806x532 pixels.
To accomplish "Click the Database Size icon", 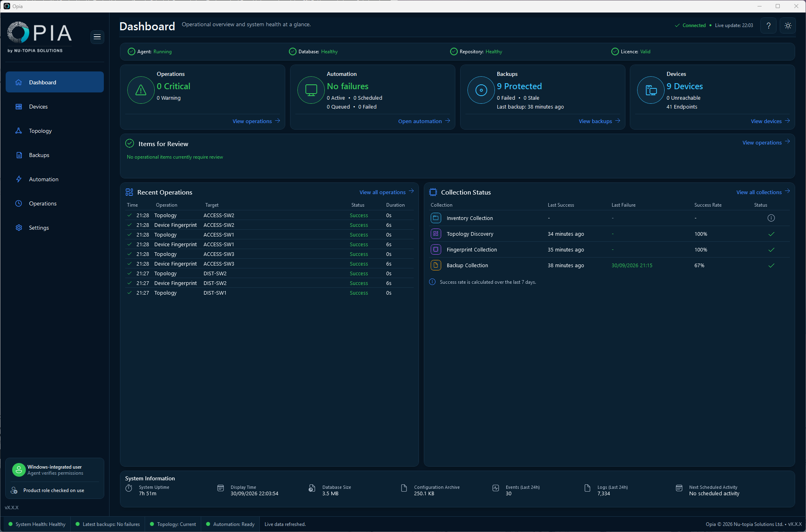I will tap(312, 488).
